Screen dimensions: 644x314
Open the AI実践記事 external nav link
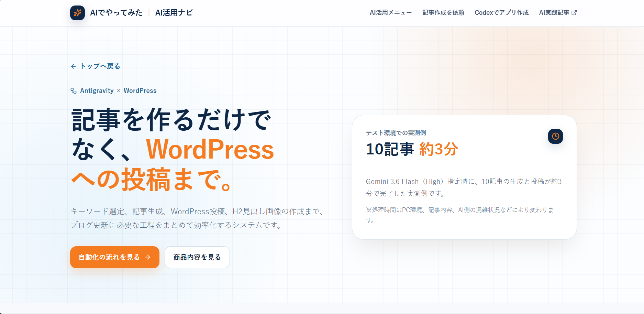coord(558,13)
